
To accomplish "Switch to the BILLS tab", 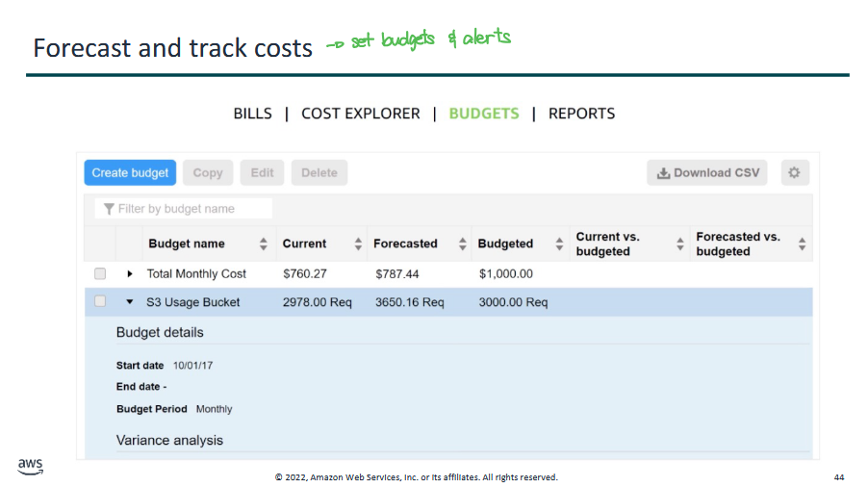I will pos(252,114).
